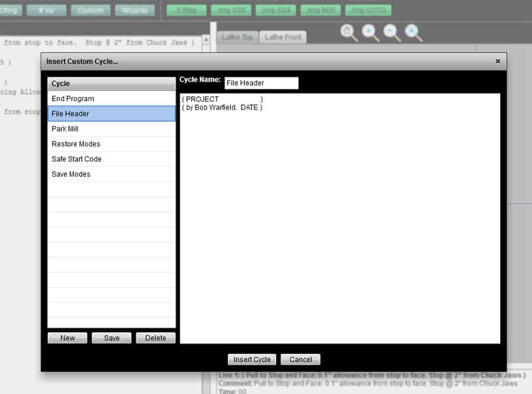This screenshot has height=394, width=532.
Task: Click the green 5-Step button
Action: tap(184, 10)
